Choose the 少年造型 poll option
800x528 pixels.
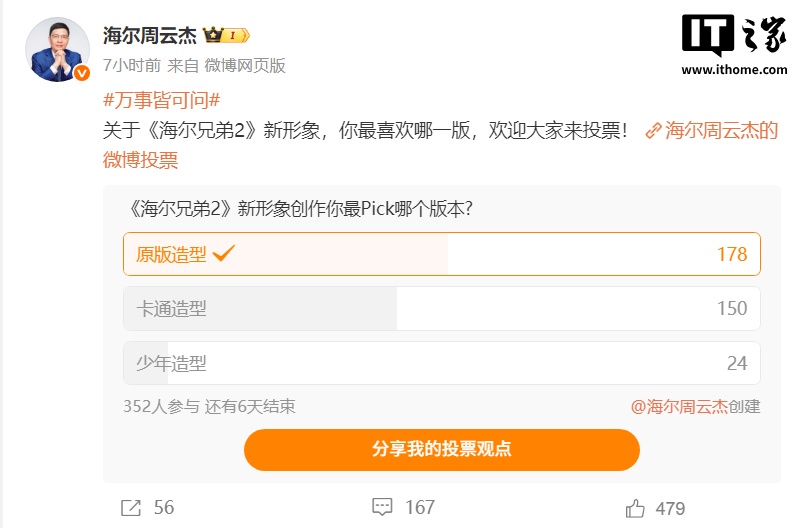441,363
